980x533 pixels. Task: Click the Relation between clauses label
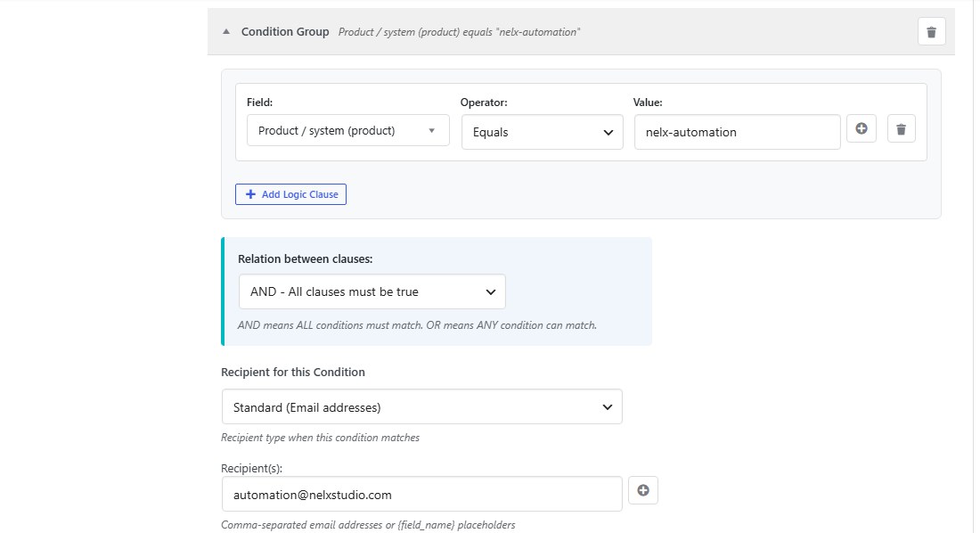coord(305,259)
